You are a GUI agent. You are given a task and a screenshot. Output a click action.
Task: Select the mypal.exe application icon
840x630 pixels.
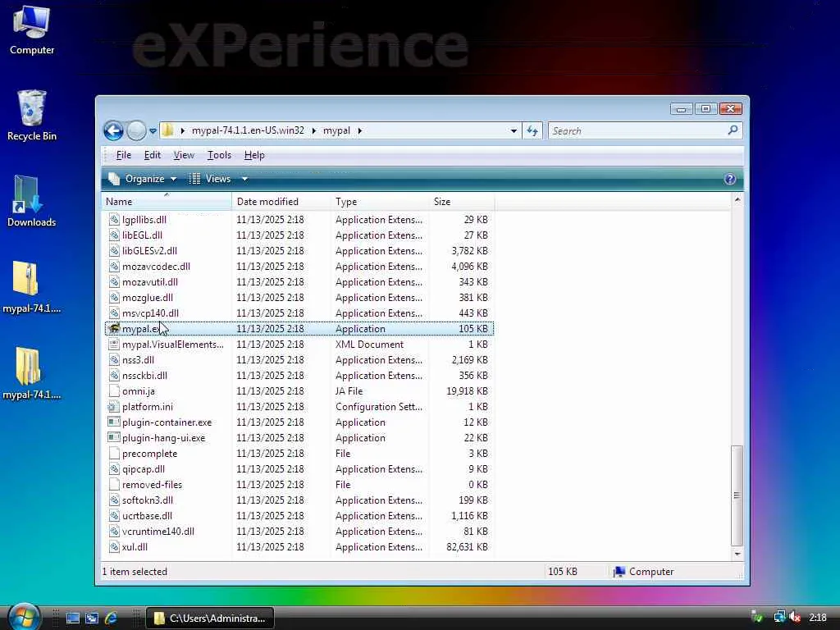coord(113,328)
